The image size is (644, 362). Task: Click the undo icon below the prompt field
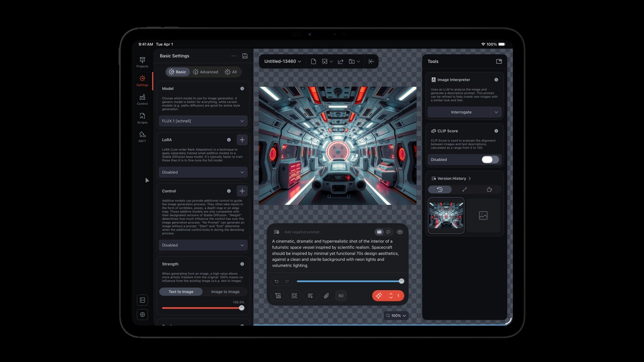pos(277,280)
